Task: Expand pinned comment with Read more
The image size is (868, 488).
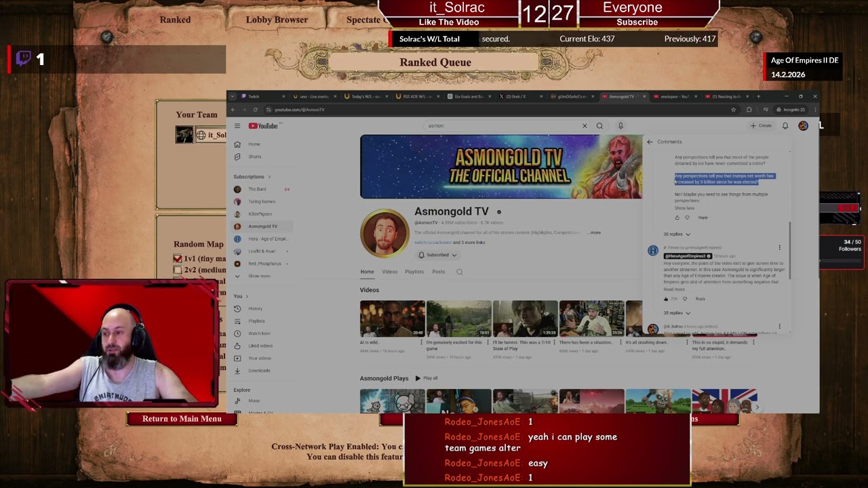Action: (x=674, y=289)
